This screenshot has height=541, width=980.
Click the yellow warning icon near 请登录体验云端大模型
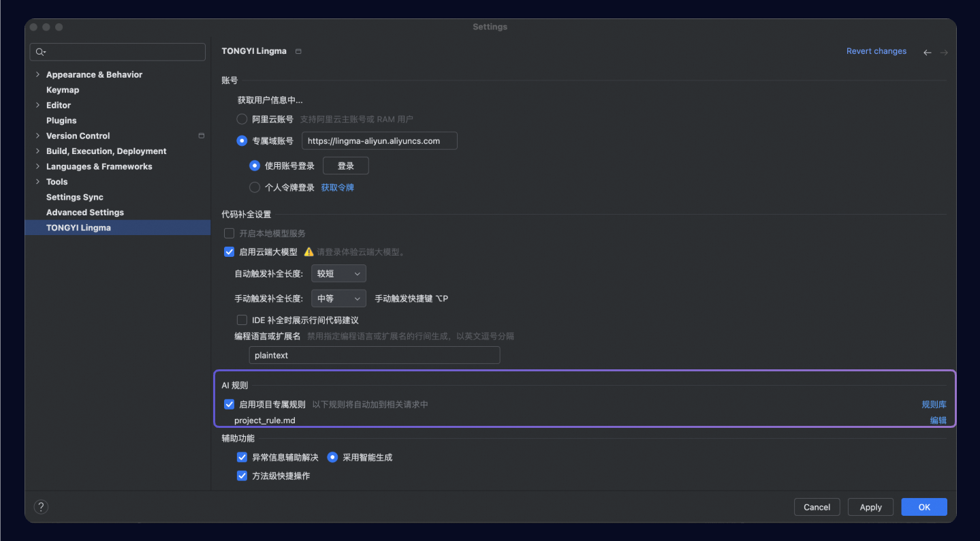pyautogui.click(x=309, y=252)
